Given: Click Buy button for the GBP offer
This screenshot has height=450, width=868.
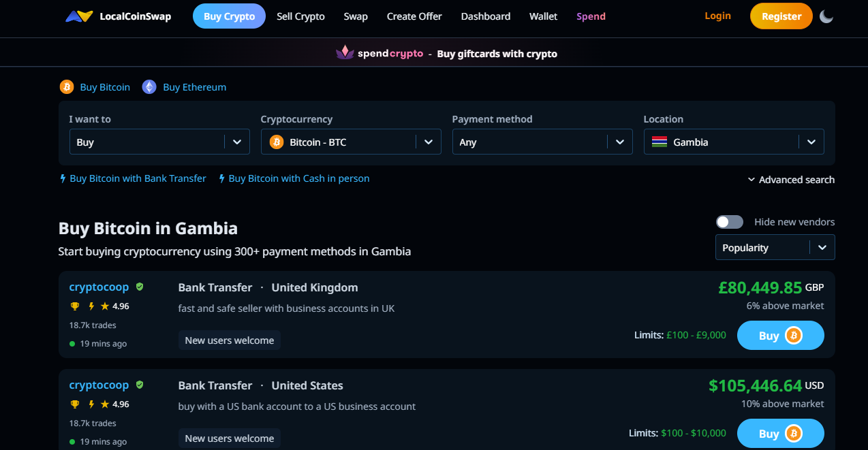Looking at the screenshot, I should pos(781,335).
